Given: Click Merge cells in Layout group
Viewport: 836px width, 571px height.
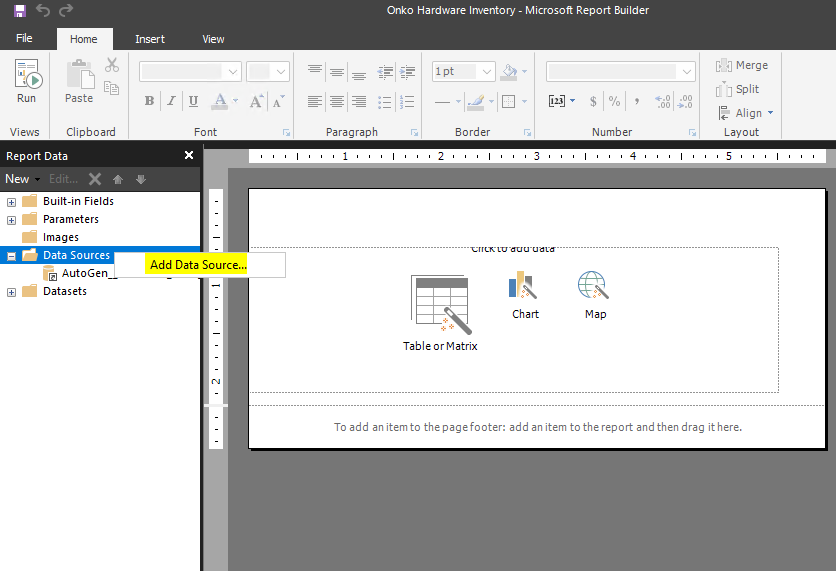Looking at the screenshot, I should coord(742,65).
